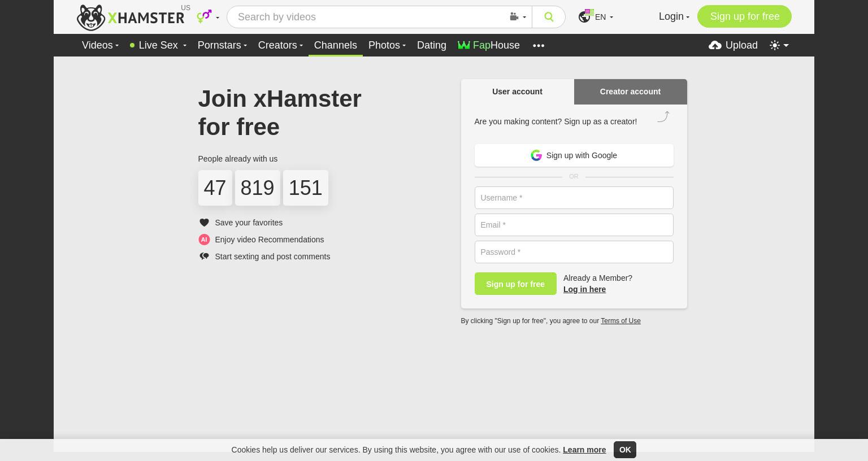This screenshot has height=461, width=868.
Task: Dismiss the cookie notice with OK
Action: click(625, 450)
